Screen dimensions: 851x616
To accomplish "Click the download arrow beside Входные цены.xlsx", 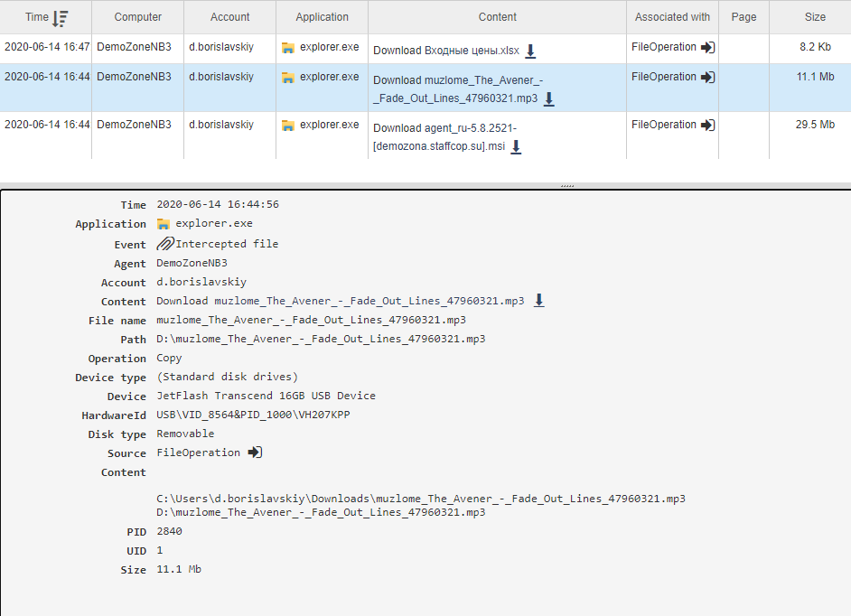I will (x=531, y=52).
